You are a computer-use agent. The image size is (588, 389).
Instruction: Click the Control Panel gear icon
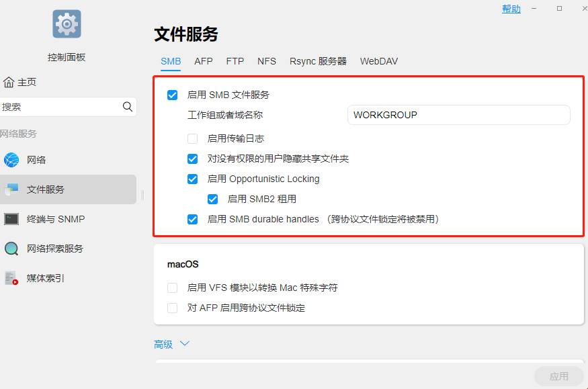coord(67,24)
